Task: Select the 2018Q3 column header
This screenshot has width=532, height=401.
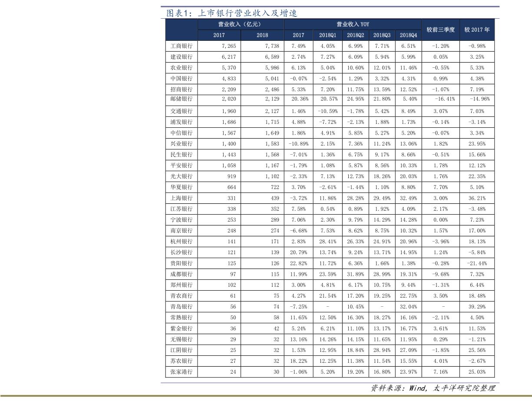Action: (382, 35)
